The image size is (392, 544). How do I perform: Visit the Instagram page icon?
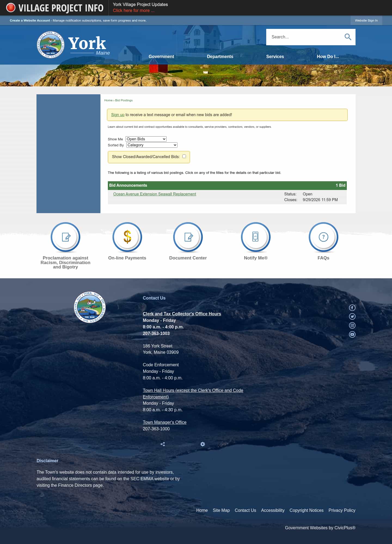pos(352,325)
